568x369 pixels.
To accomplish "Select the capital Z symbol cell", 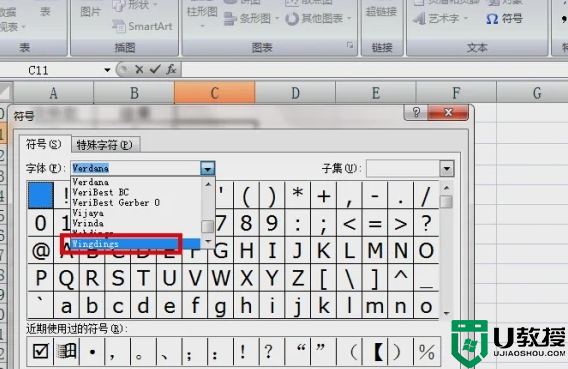I will pos(297,278).
